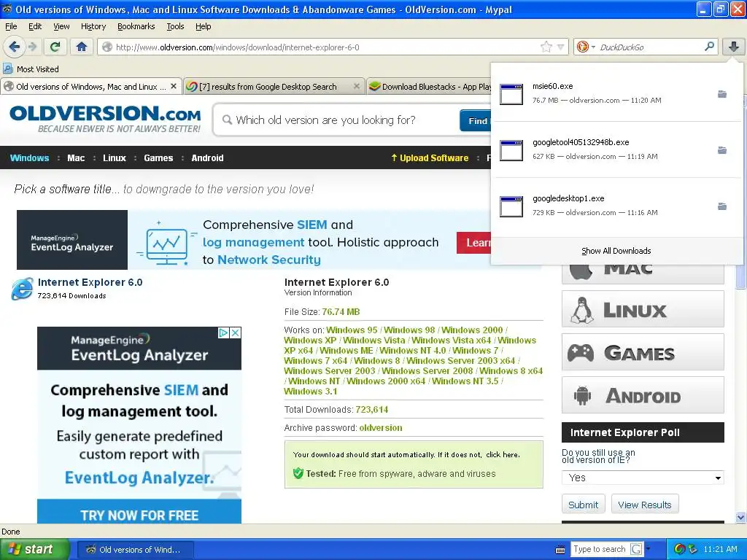Click the green Tested shield icon
The width and height of the screenshot is (747, 560).
point(298,473)
